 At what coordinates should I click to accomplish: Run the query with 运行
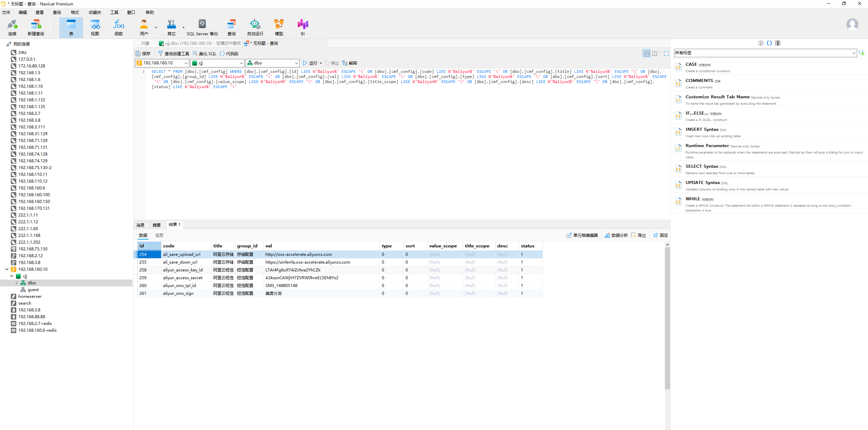(x=310, y=63)
